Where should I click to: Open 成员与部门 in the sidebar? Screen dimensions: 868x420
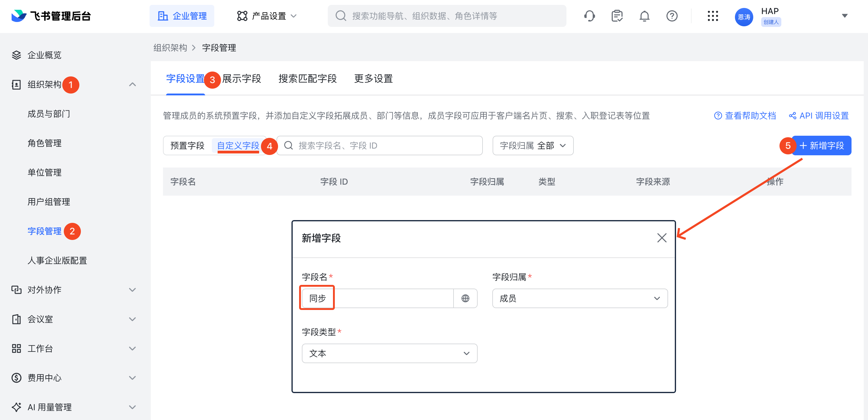point(49,114)
